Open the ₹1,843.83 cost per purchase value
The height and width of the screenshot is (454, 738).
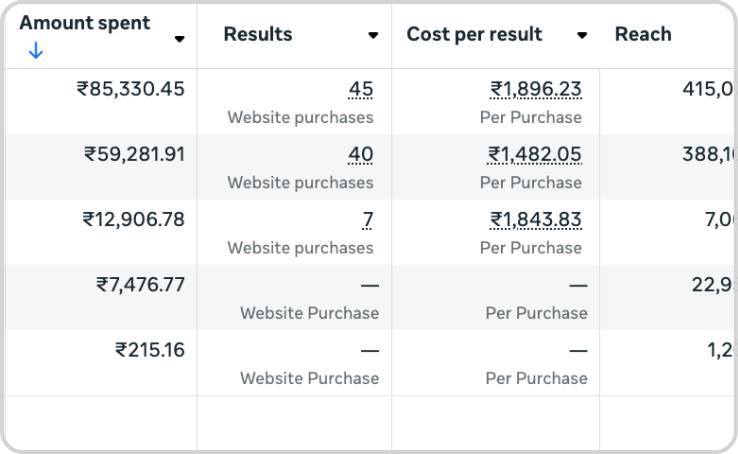(535, 220)
